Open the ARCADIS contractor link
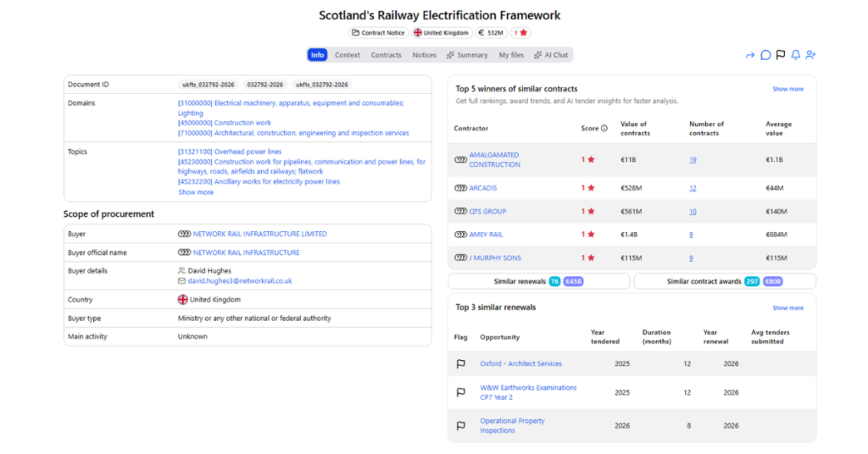 pyautogui.click(x=482, y=188)
